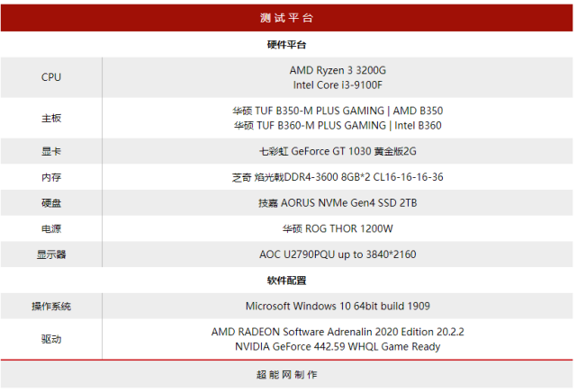Click the 操作系统 row label
Screen dimensions: 577x392
[x=51, y=307]
